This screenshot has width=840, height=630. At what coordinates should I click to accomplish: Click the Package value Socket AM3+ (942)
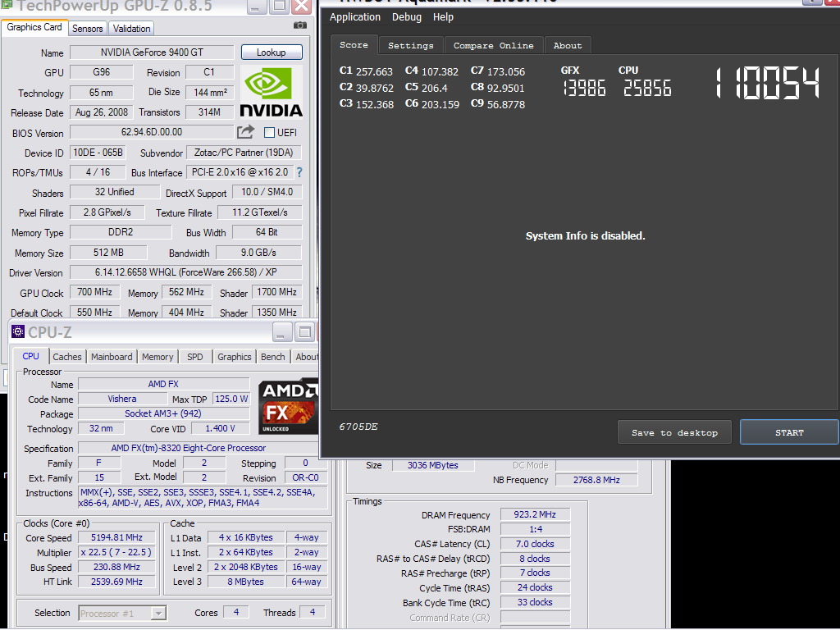pos(163,413)
